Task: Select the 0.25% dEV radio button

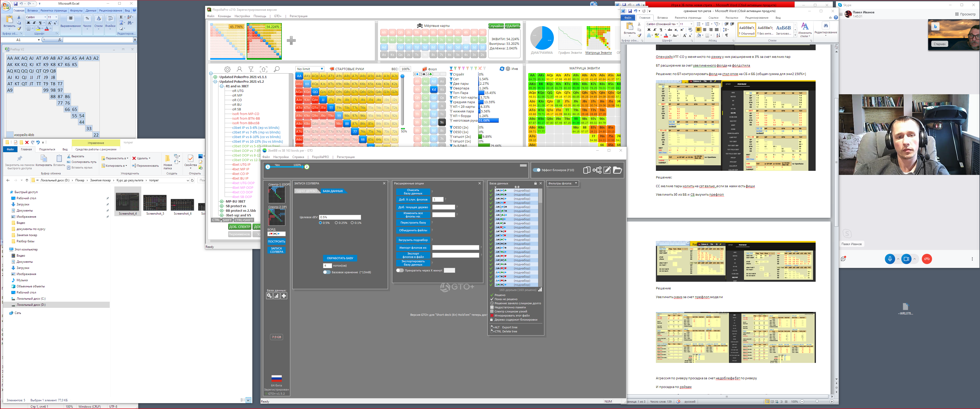Action: [336, 223]
